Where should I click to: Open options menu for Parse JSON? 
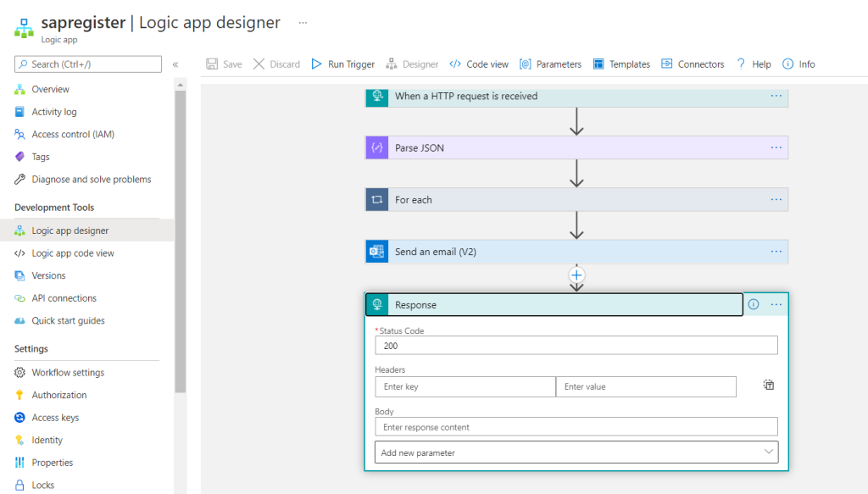(x=776, y=147)
